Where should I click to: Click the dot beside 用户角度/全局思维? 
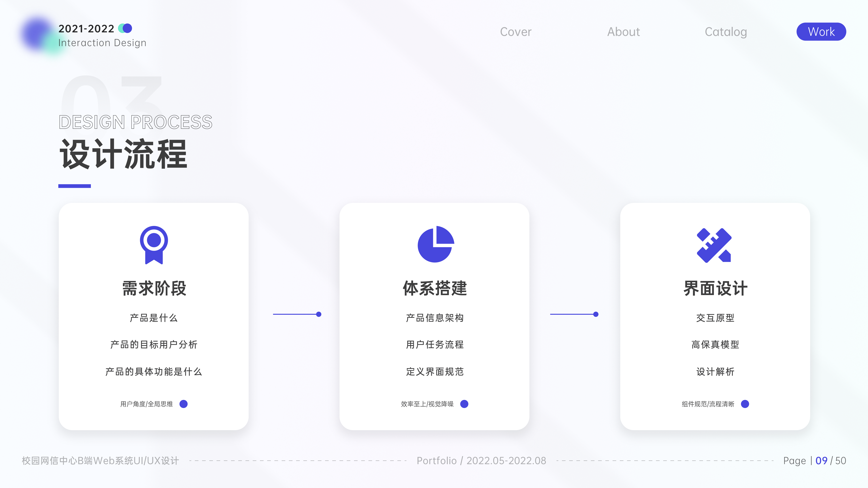[184, 404]
